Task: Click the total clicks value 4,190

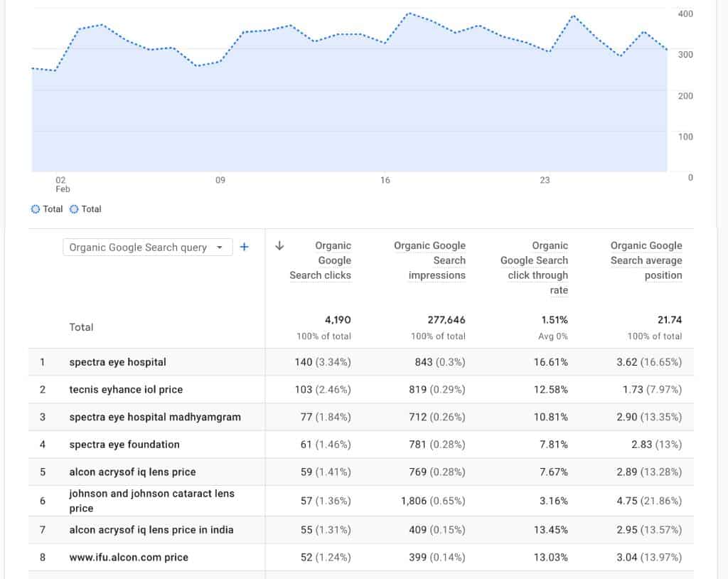Action: pos(338,319)
